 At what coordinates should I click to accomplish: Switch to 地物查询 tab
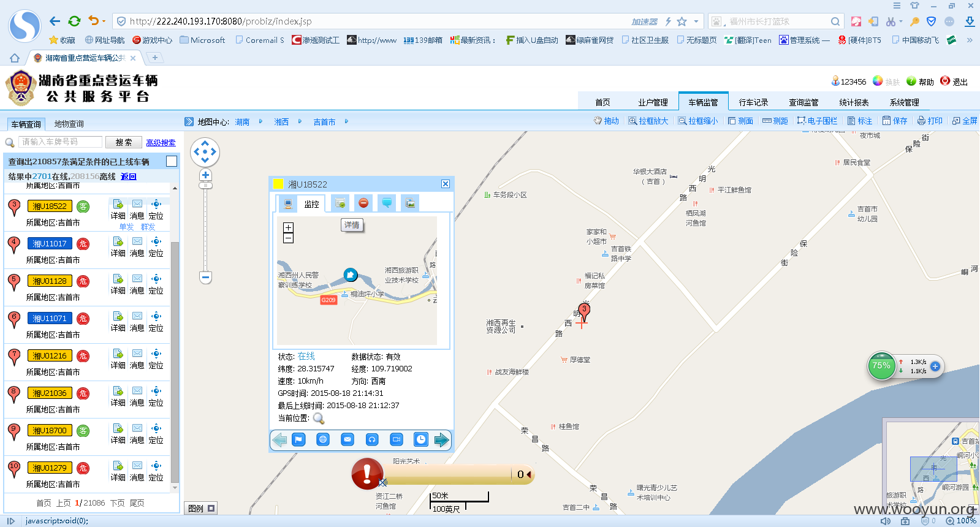point(69,124)
